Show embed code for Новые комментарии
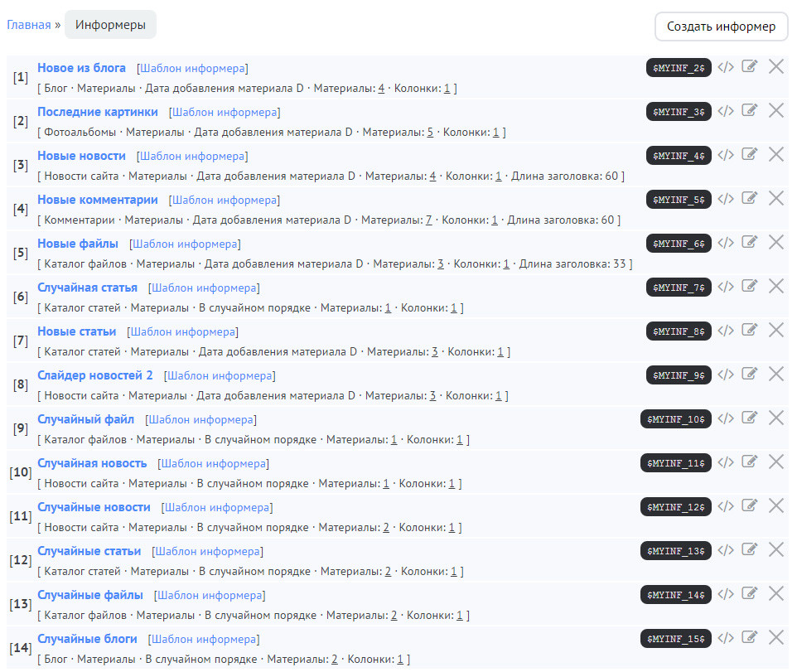 tap(726, 199)
